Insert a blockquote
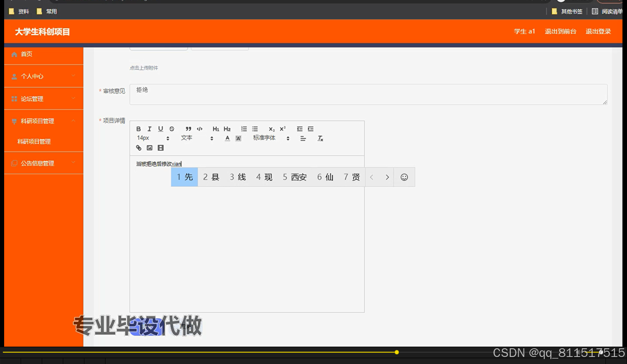627x364 pixels. 188,129
